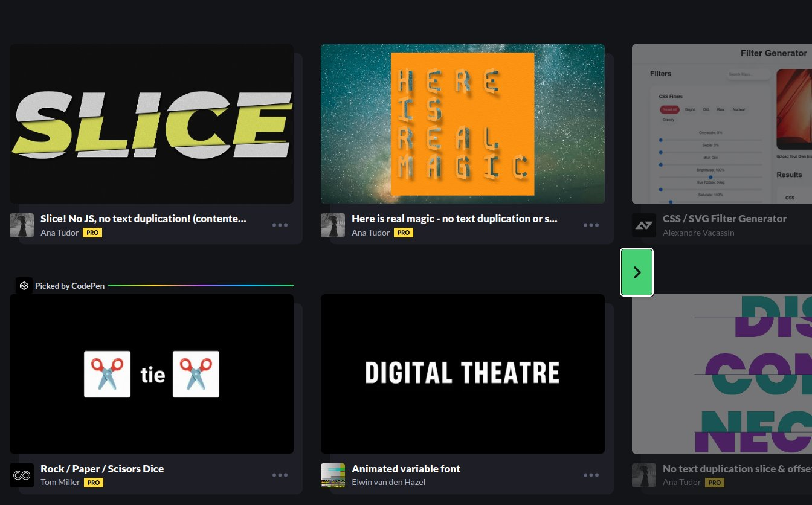The image size is (812, 505).
Task: Click Ana Tudor avatar beside Slice! pen
Action: 22,225
